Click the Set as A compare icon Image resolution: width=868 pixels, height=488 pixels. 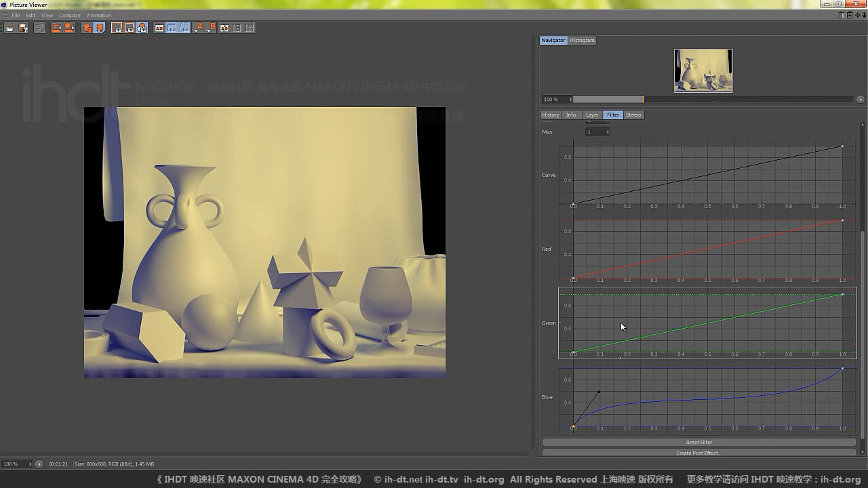[199, 28]
